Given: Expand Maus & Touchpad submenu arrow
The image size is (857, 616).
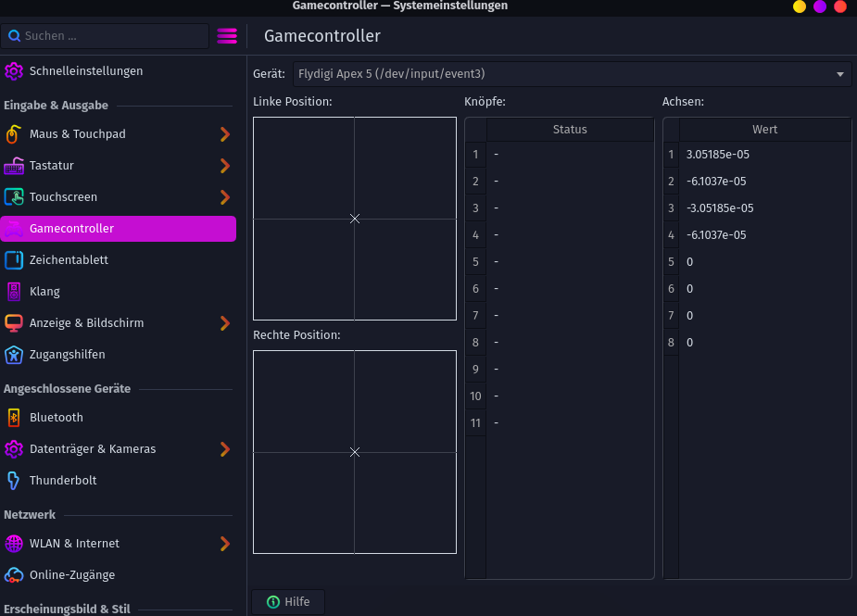Looking at the screenshot, I should 224,134.
